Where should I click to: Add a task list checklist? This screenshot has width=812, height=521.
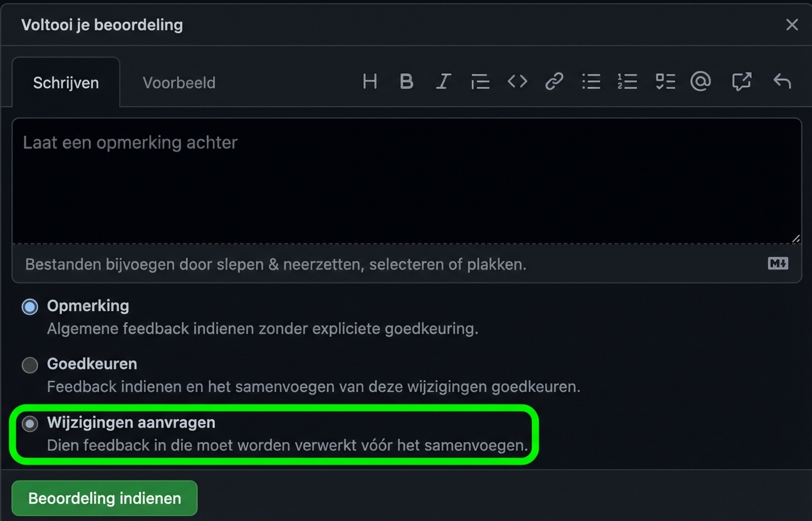click(x=665, y=81)
